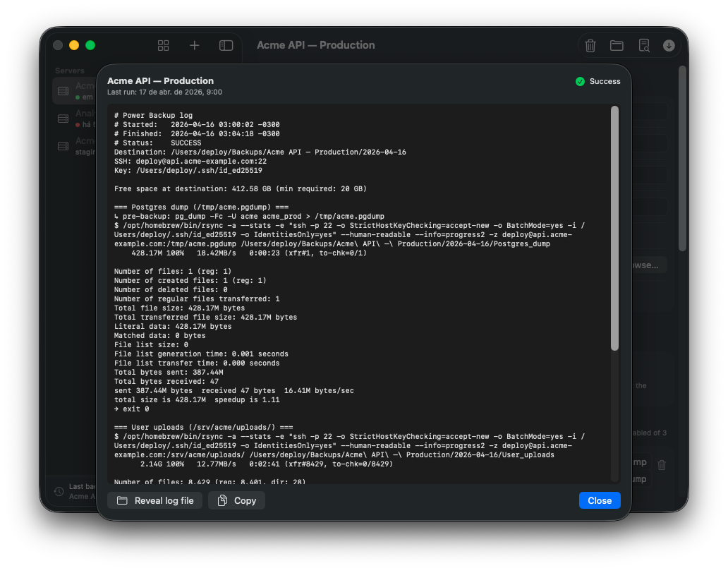Click Reveal log file
The image size is (728, 573).
tap(154, 500)
